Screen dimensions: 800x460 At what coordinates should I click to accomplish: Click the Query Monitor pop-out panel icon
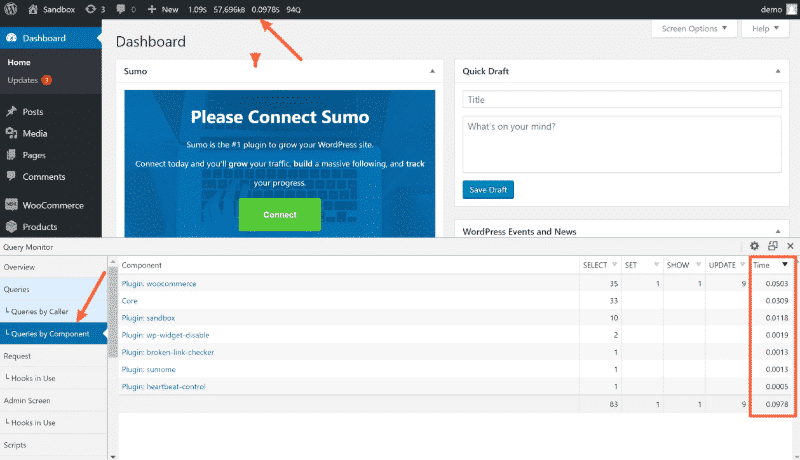pyautogui.click(x=773, y=246)
